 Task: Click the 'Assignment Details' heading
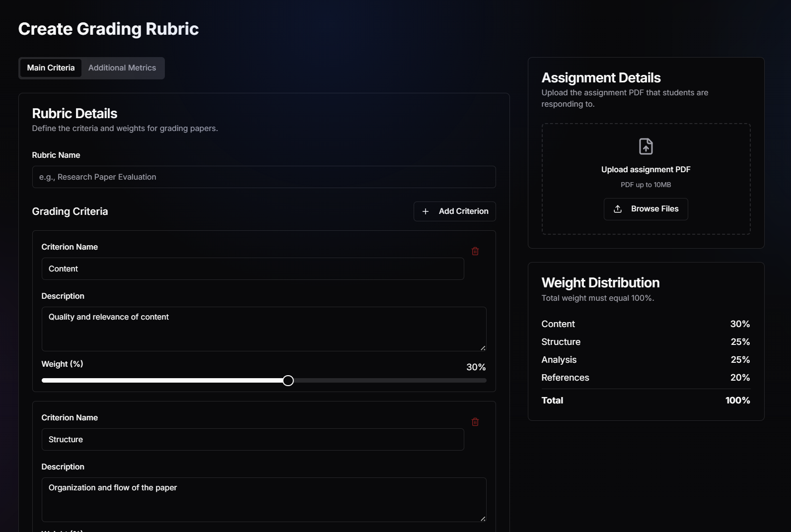pos(601,78)
